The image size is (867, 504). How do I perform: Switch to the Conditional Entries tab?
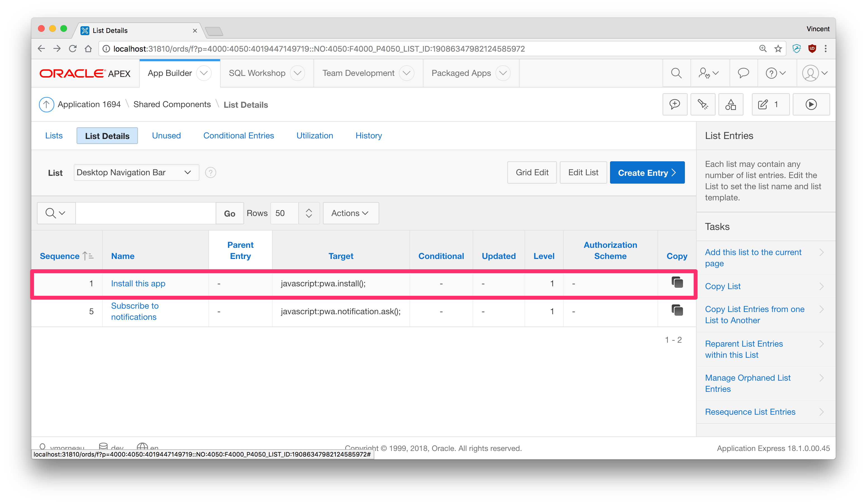(239, 136)
